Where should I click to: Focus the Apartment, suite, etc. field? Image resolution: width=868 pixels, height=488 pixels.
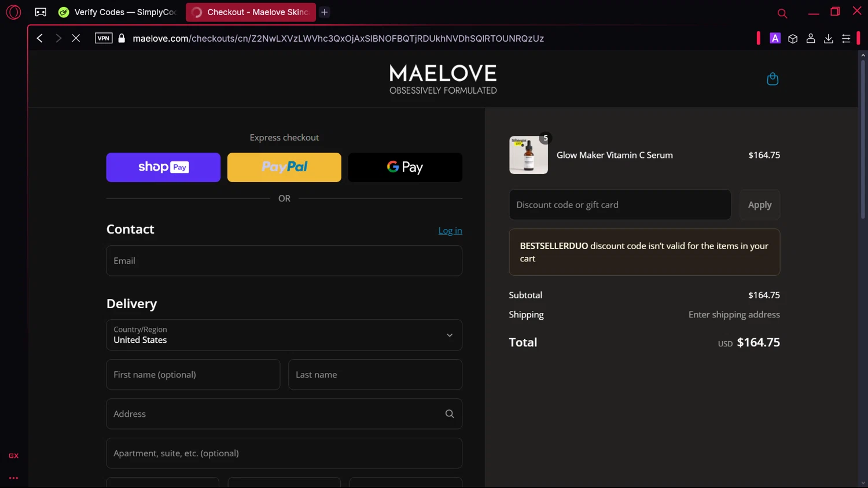[284, 453]
